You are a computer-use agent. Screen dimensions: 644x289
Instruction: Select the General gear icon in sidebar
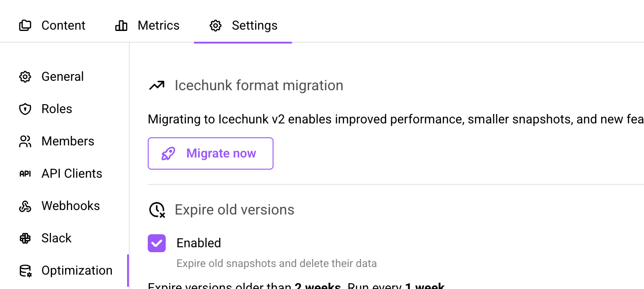tap(25, 76)
